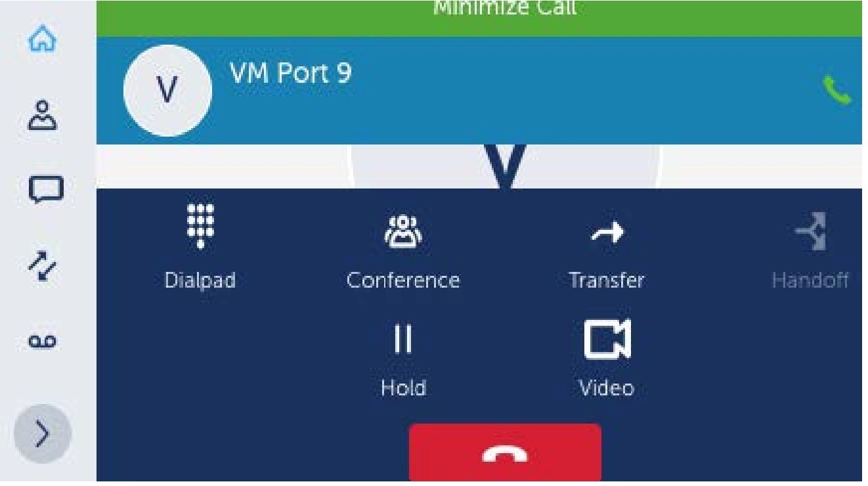Viewport: 868px width, 486px height.
Task: Open the Contacts person icon
Action: pos(45,114)
